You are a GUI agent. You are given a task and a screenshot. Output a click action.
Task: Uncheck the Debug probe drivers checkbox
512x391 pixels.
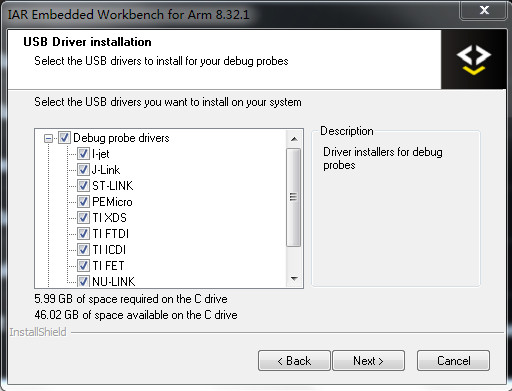click(x=64, y=138)
